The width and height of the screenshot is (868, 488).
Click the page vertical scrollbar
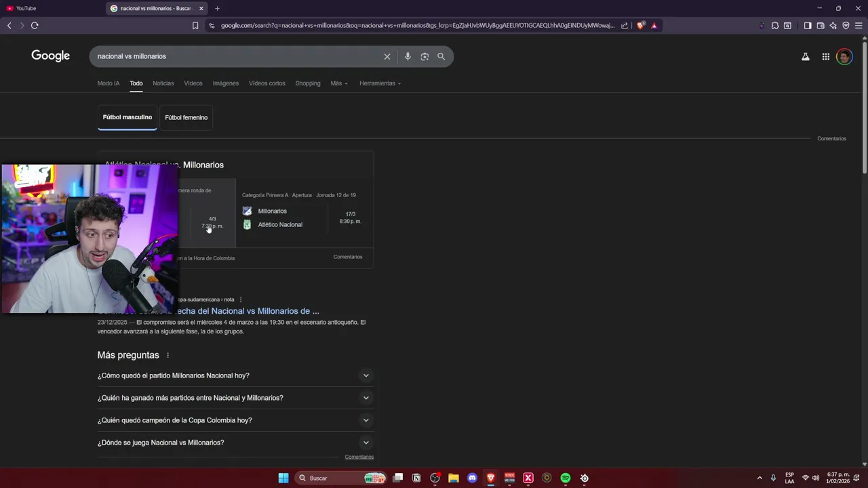pos(865,108)
